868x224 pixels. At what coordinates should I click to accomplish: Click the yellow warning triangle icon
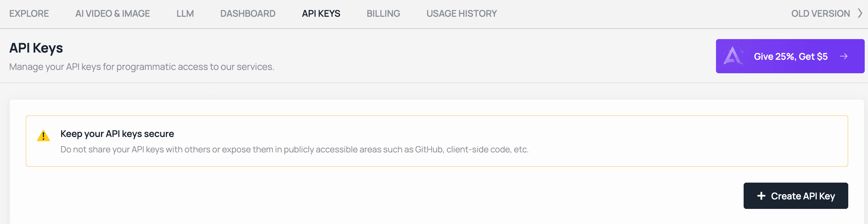pyautogui.click(x=43, y=136)
